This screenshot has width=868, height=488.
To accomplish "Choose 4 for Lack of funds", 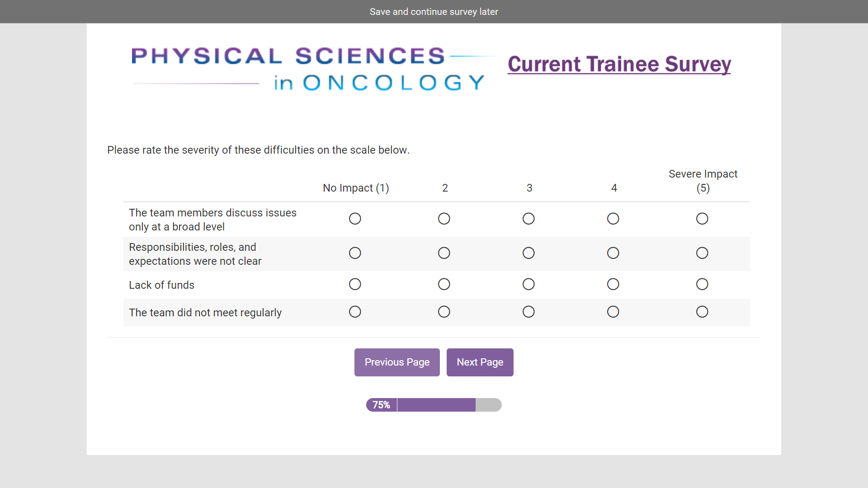I will click(x=613, y=284).
